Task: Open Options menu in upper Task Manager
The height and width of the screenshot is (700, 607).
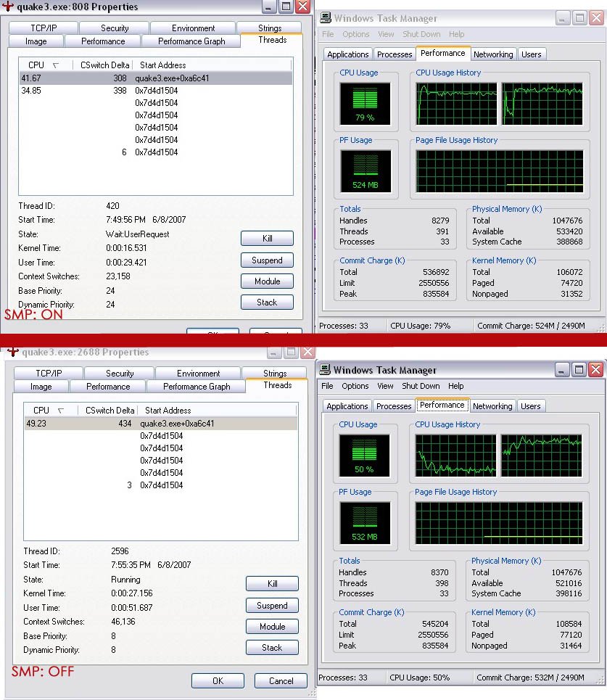Action: pos(356,34)
